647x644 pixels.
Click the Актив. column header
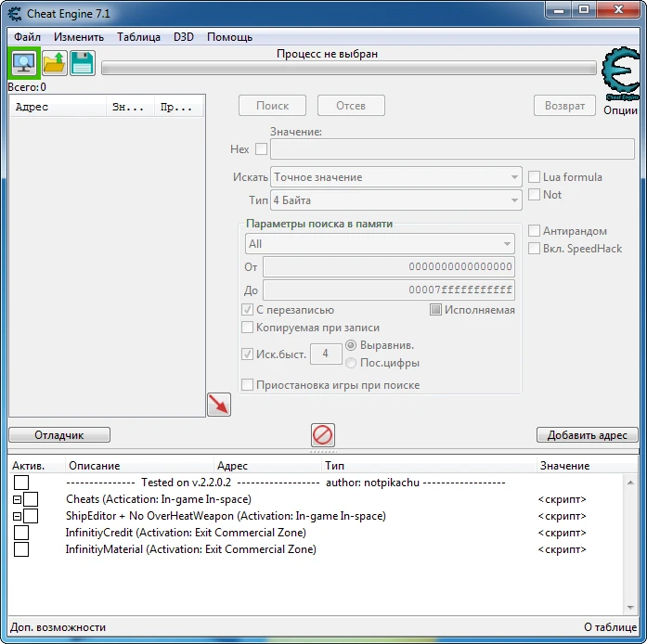[x=37, y=465]
